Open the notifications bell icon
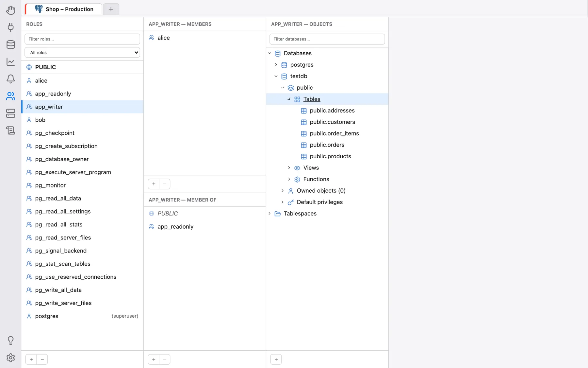This screenshot has width=588, height=368. click(10, 79)
